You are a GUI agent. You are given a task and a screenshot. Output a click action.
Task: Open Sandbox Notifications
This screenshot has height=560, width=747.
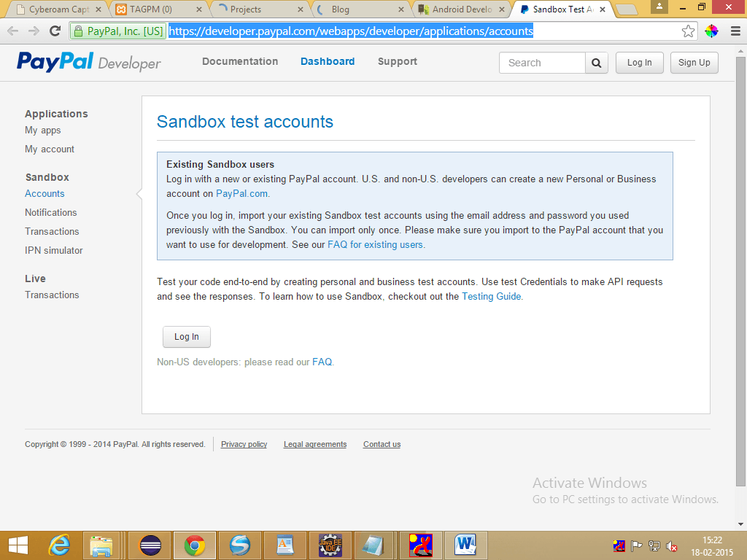[51, 212]
